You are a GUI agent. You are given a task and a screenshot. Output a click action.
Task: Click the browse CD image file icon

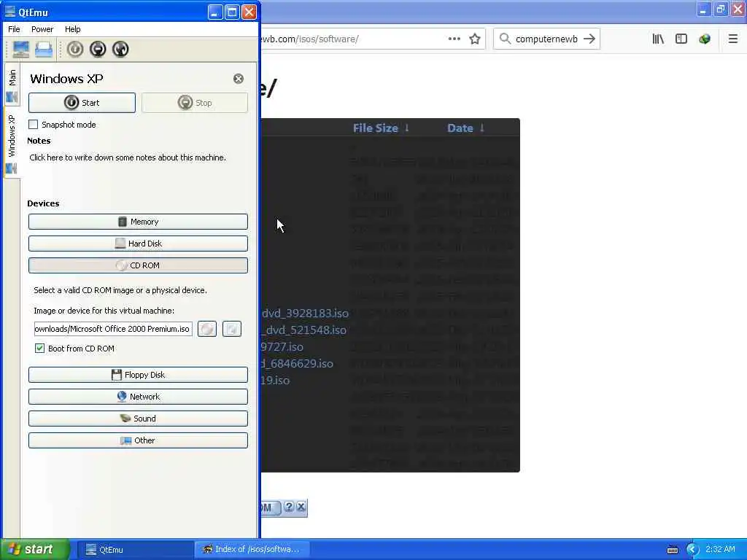(232, 329)
